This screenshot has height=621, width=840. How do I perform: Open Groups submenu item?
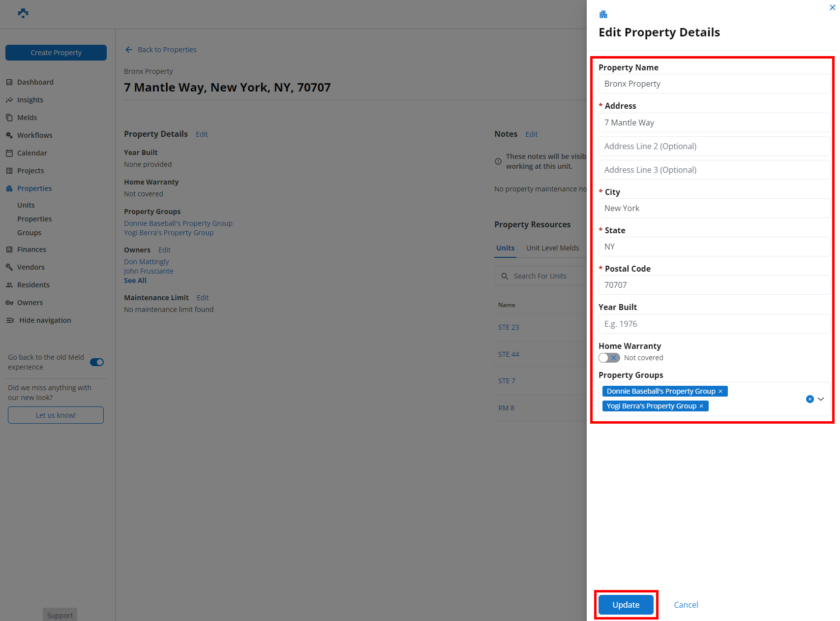[30, 233]
